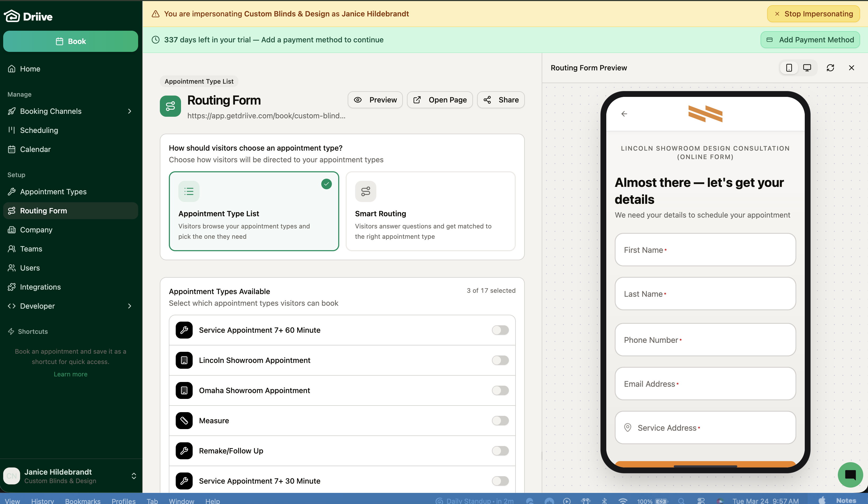Click the Learn more shortcuts link
This screenshot has width=868, height=504.
click(70, 374)
